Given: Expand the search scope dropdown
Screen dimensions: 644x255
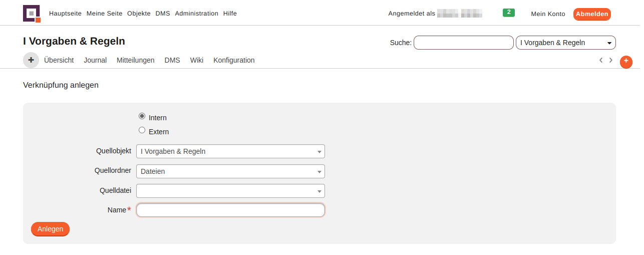Looking at the screenshot, I should tap(565, 43).
